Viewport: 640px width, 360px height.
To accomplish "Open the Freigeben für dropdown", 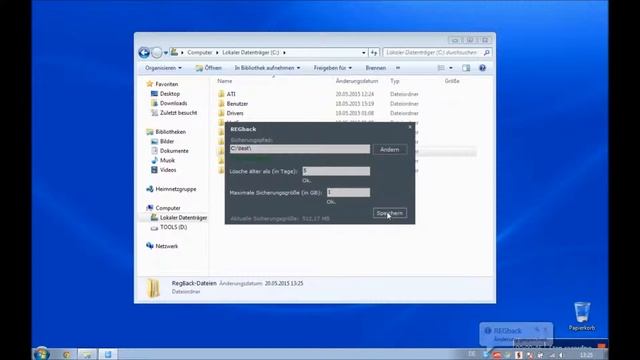I will point(332,68).
